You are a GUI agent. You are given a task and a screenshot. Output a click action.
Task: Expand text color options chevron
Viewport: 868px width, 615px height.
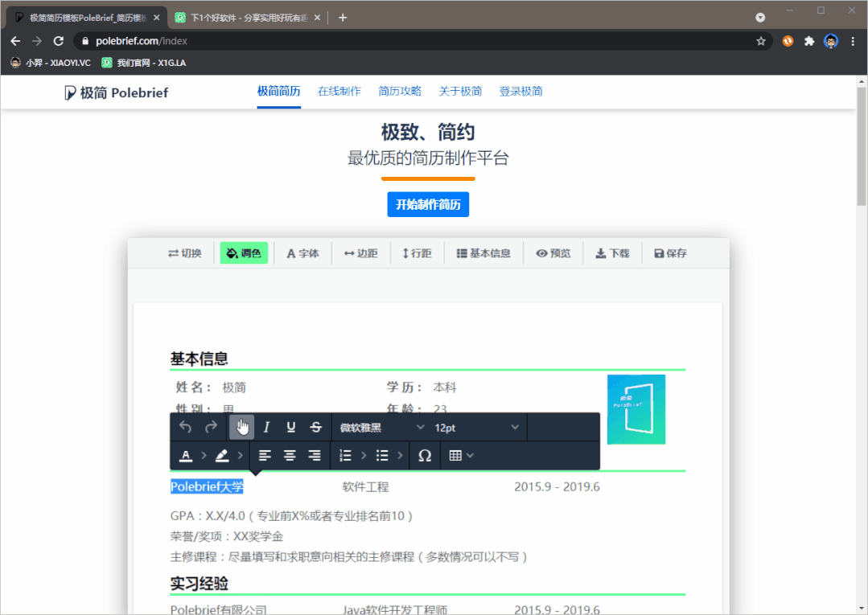pyautogui.click(x=204, y=456)
